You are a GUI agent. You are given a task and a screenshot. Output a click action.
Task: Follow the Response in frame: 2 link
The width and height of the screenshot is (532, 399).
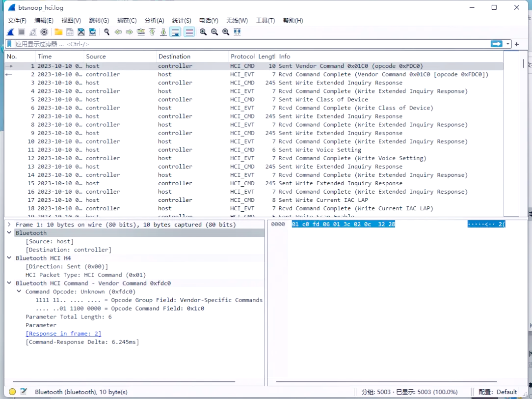[63, 334]
